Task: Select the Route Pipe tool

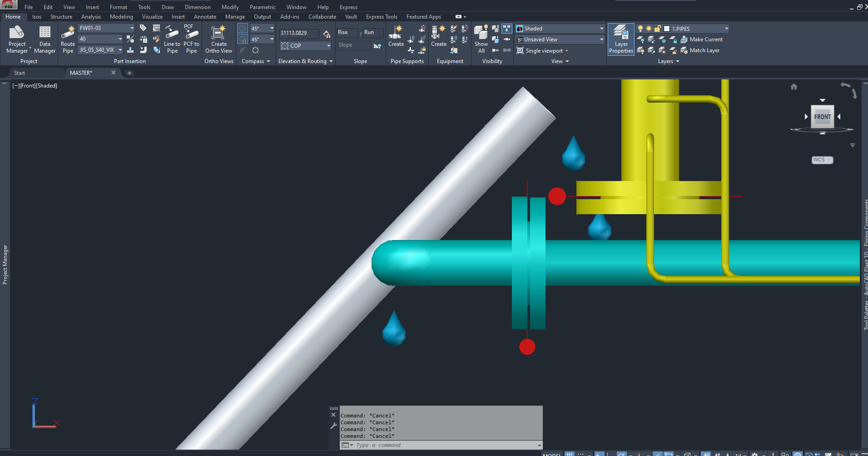Action: (x=67, y=39)
